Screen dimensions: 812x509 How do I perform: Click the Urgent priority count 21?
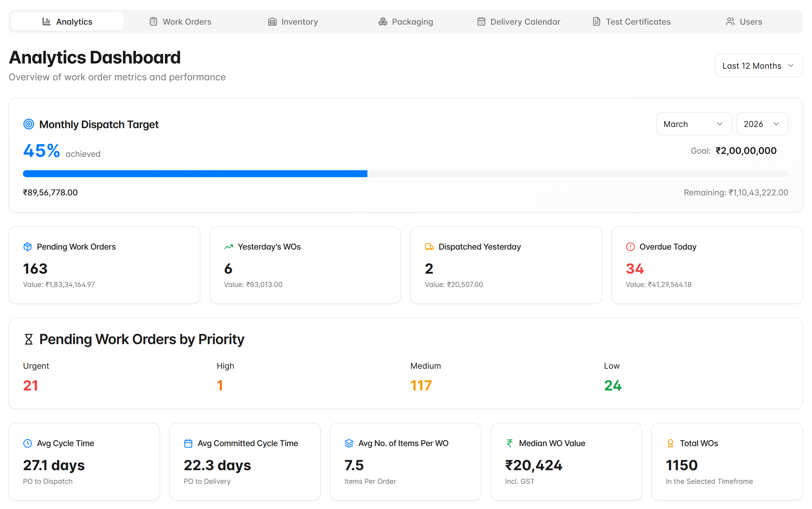[x=30, y=385]
